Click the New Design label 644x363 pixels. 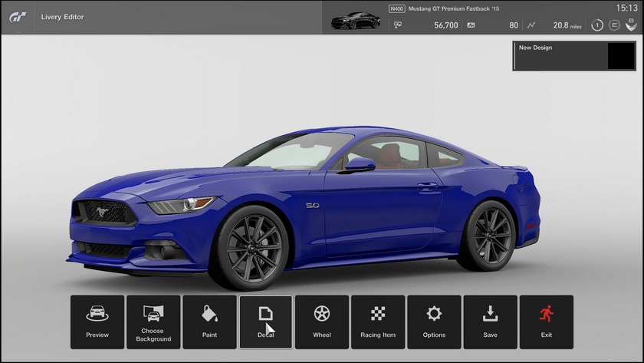[x=535, y=48]
